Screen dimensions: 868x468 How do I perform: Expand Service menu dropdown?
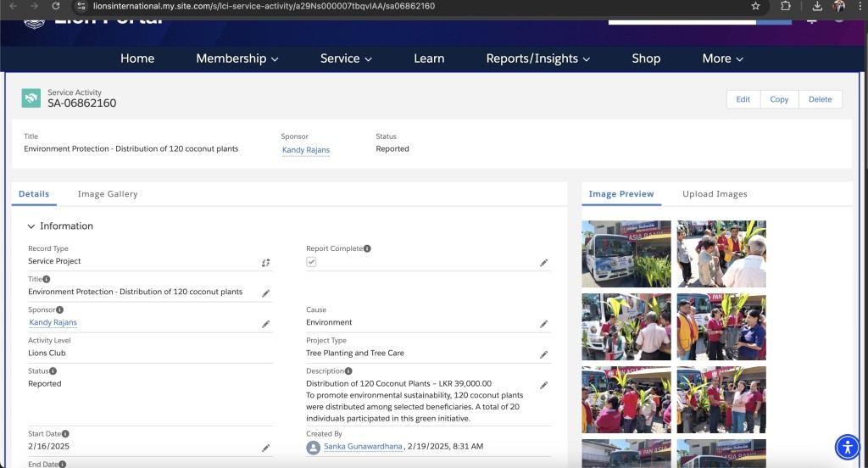tap(346, 58)
